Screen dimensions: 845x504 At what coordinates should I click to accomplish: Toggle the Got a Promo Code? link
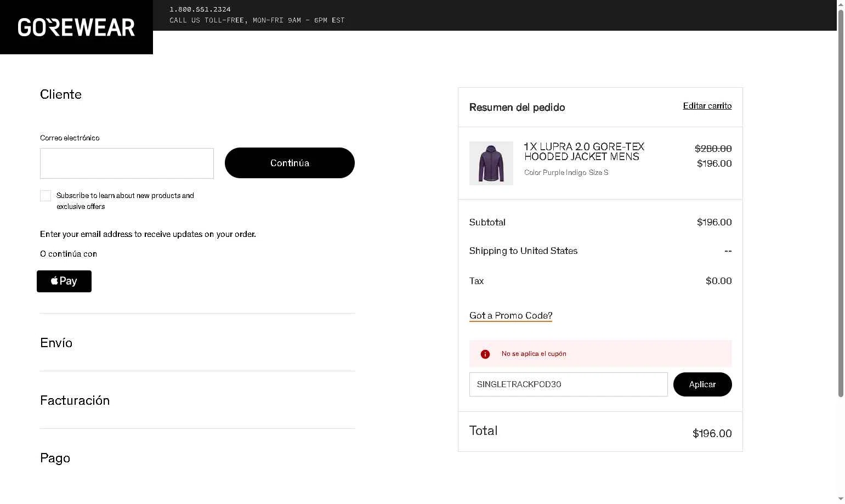pyautogui.click(x=511, y=315)
